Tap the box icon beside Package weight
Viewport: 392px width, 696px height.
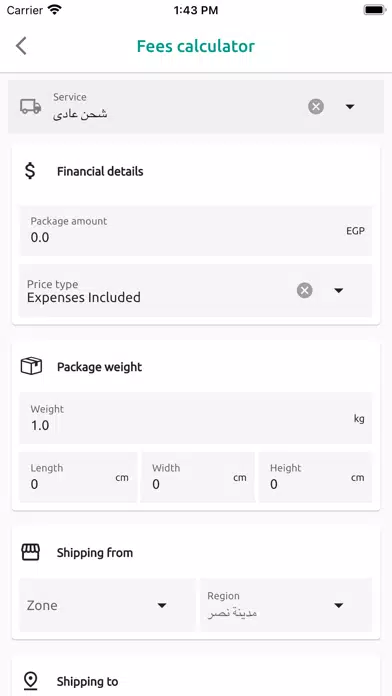click(31, 367)
